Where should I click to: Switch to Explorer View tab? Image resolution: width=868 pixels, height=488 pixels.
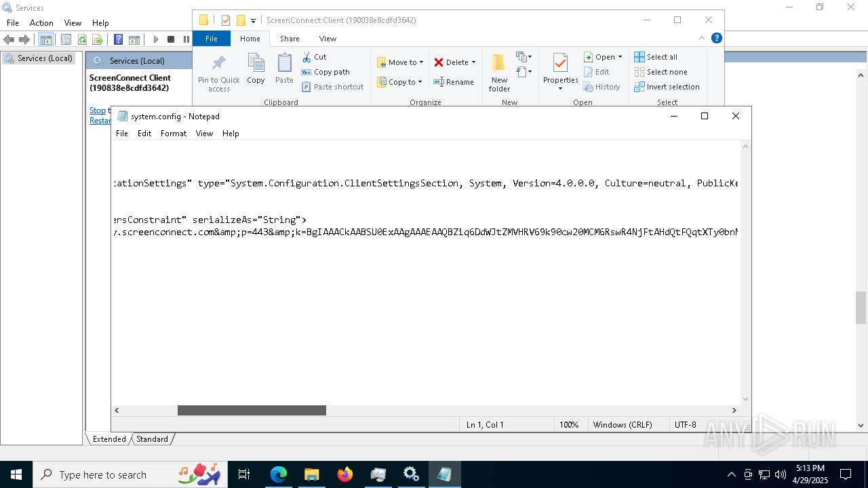point(328,39)
